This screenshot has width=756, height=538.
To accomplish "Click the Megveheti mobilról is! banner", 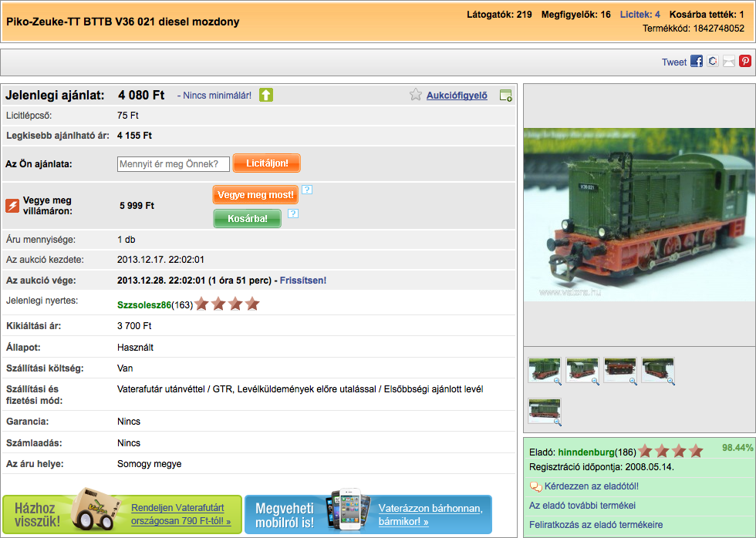I will [x=368, y=514].
